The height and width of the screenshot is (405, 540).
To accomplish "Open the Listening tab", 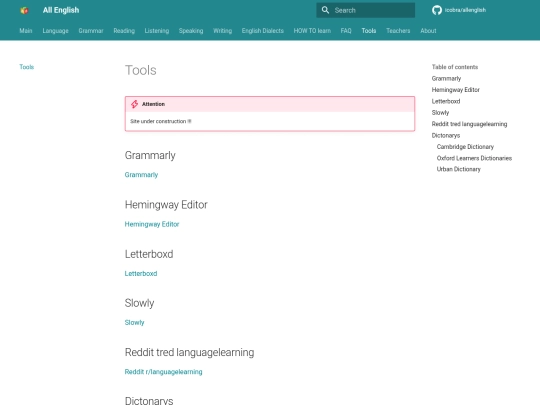I will pos(157,31).
